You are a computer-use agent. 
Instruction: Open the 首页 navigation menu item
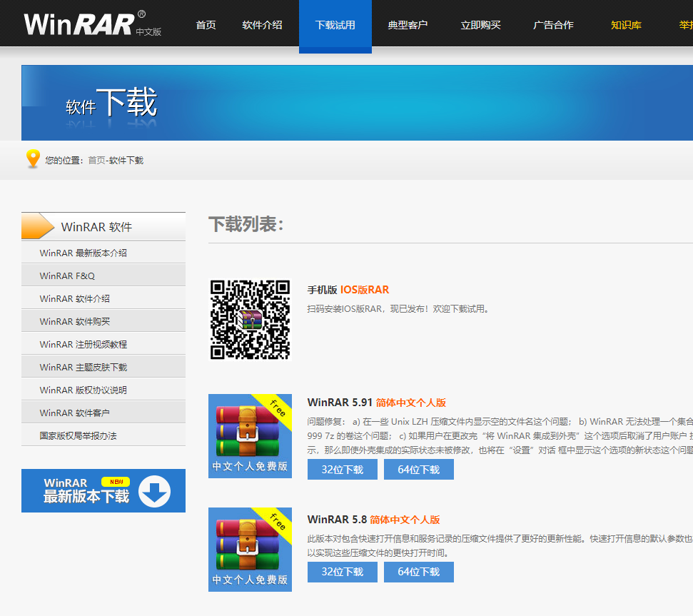tap(206, 25)
